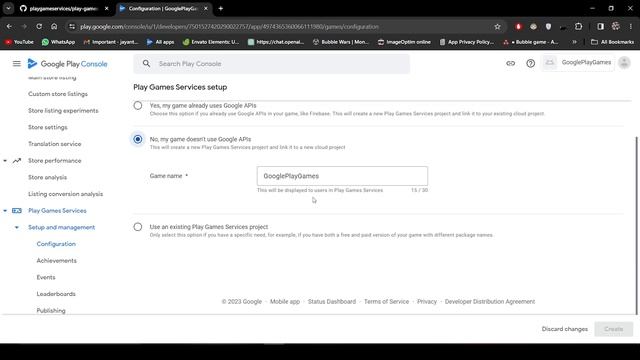Open ImageOptim online bookmark
640x360 pixels.
404,42
